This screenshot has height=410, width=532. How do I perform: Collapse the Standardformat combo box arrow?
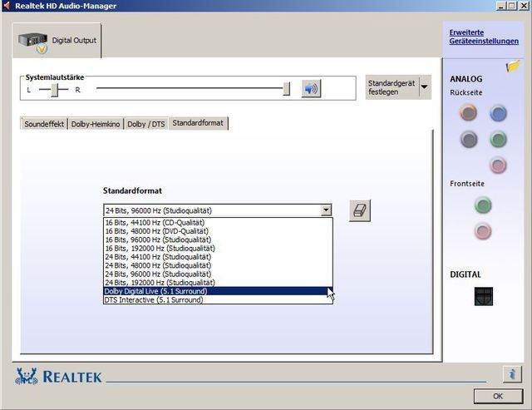point(326,210)
